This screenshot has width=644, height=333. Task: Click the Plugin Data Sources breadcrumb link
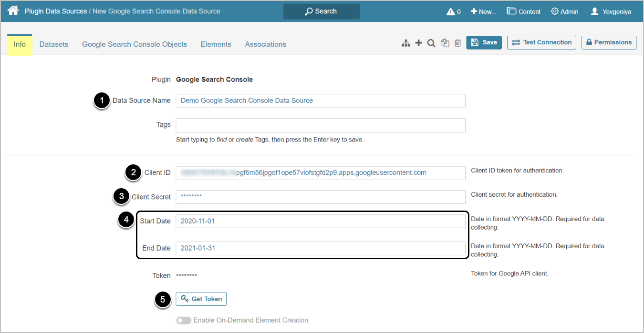(56, 11)
